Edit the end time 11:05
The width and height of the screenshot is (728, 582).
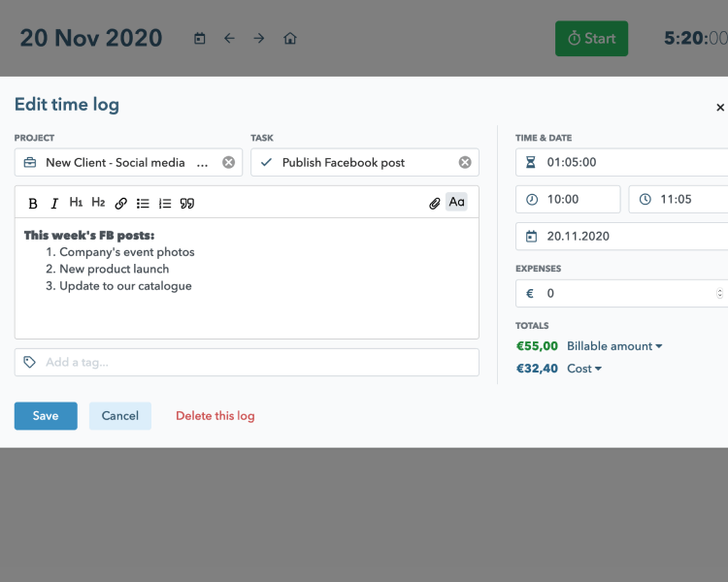click(678, 200)
